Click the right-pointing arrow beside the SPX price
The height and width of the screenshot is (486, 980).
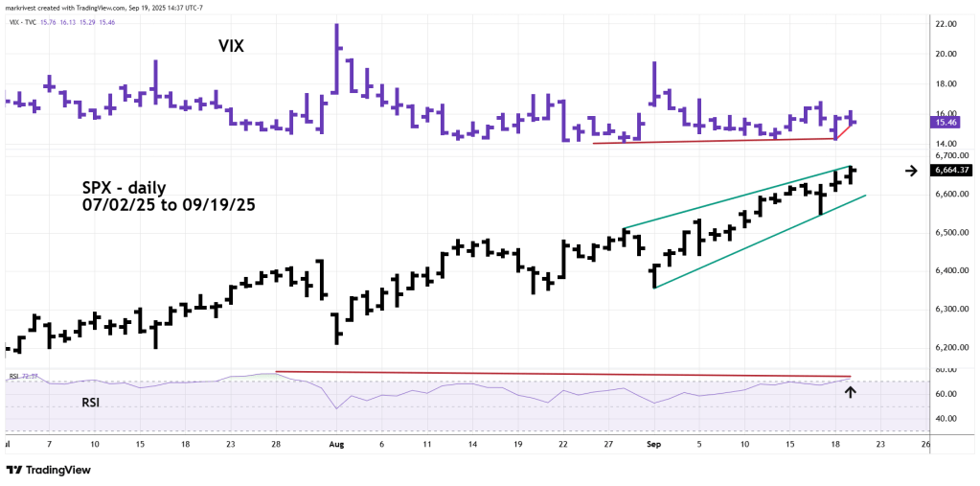tap(911, 171)
